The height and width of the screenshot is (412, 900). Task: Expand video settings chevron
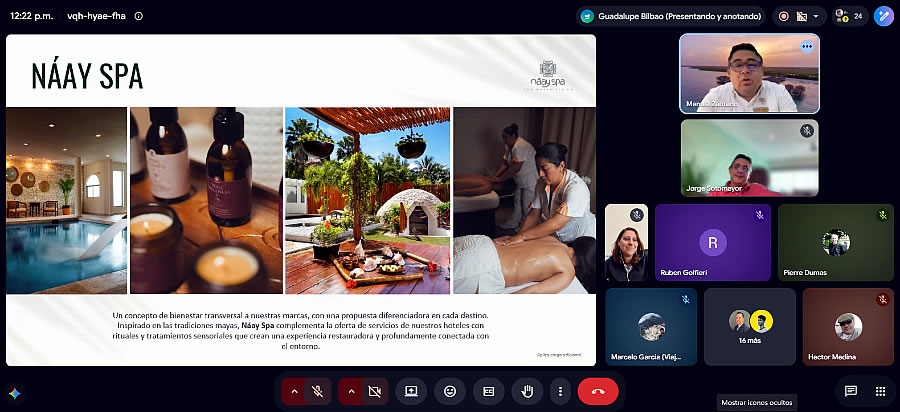pos(351,391)
